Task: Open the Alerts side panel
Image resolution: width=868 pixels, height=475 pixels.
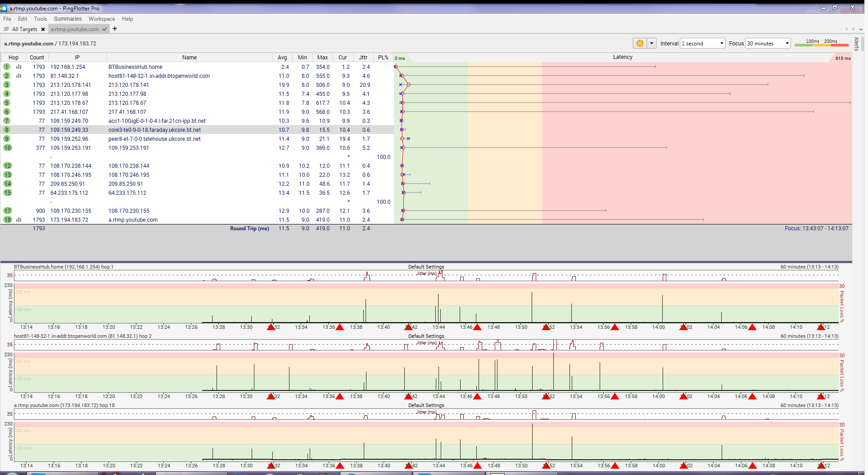Action: point(857,44)
